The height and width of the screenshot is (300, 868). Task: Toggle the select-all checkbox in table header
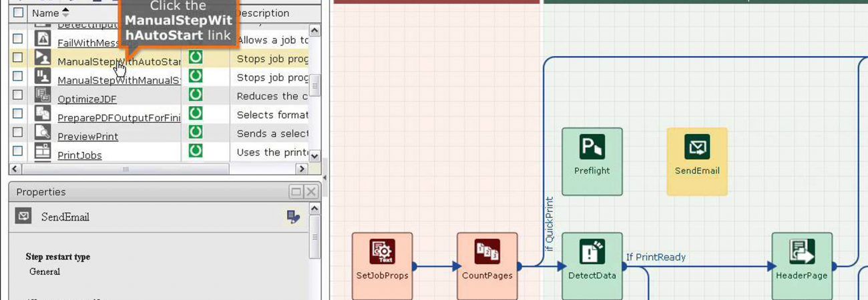18,13
